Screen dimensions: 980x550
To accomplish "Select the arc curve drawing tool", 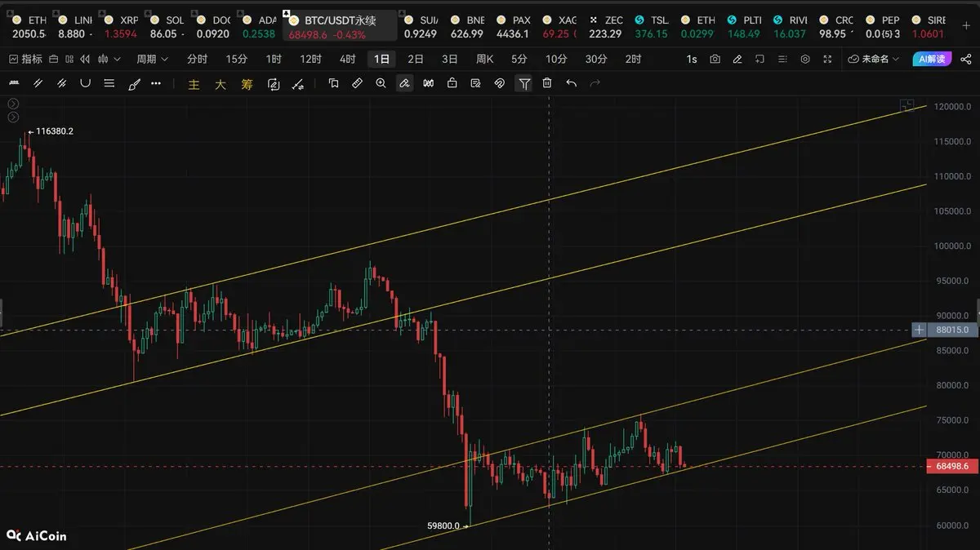I will [x=85, y=83].
